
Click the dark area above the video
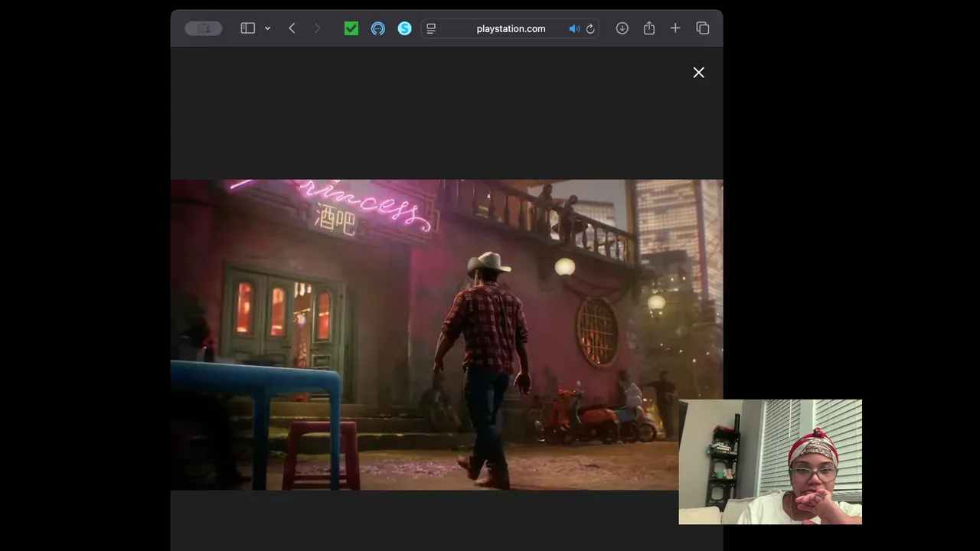pyautogui.click(x=446, y=113)
